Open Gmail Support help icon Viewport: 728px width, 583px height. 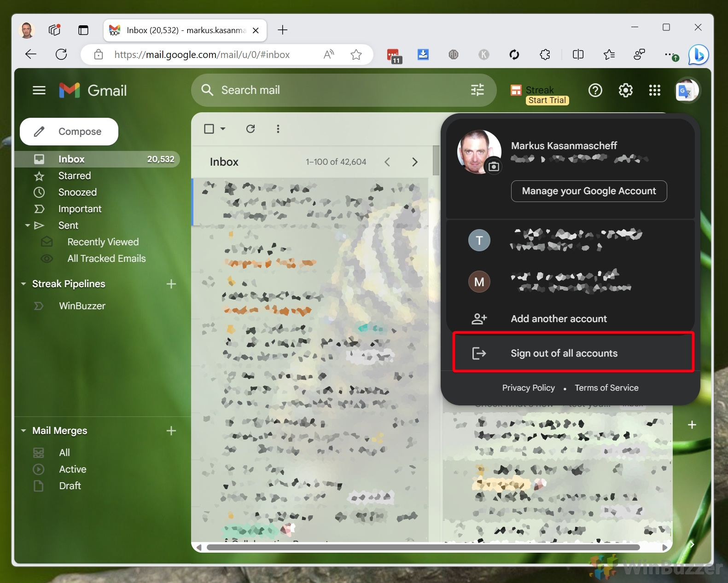point(595,90)
